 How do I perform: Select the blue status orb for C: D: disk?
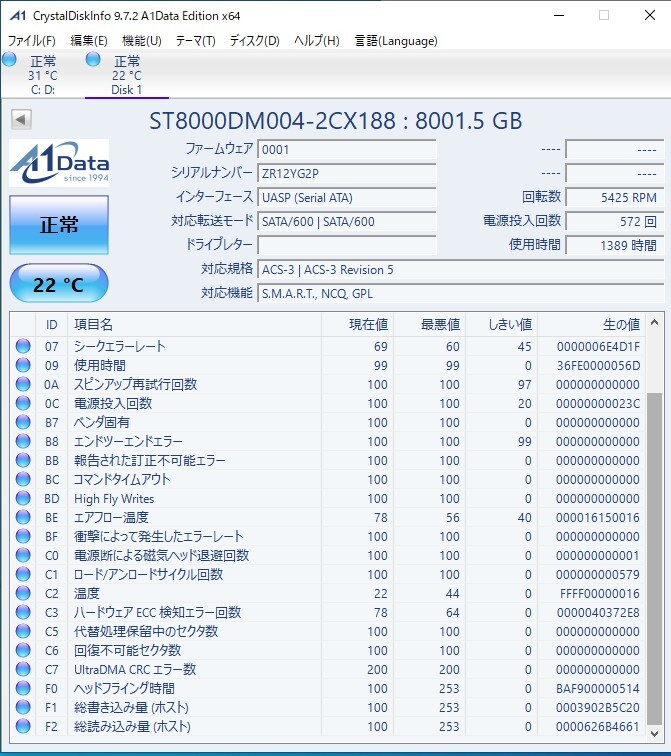(10, 60)
